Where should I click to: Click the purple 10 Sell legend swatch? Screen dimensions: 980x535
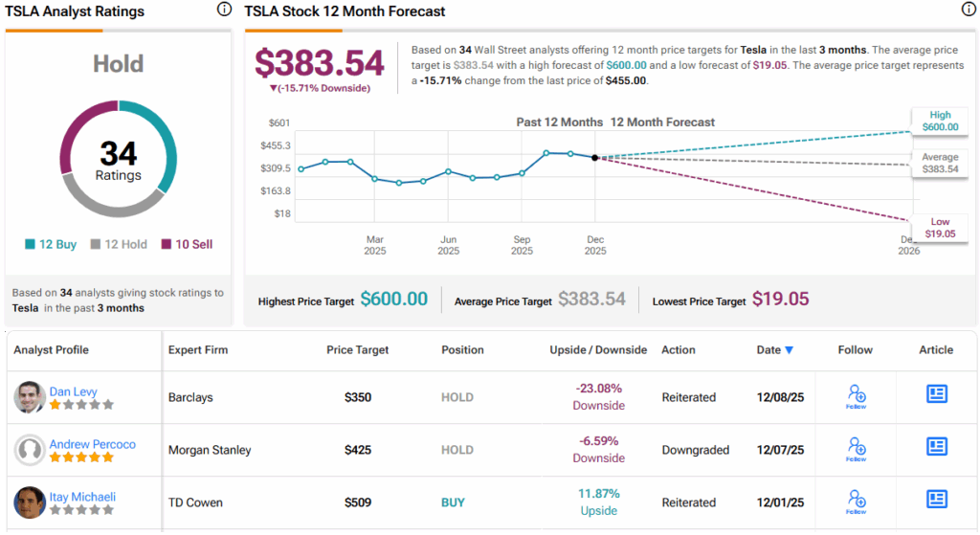(167, 245)
